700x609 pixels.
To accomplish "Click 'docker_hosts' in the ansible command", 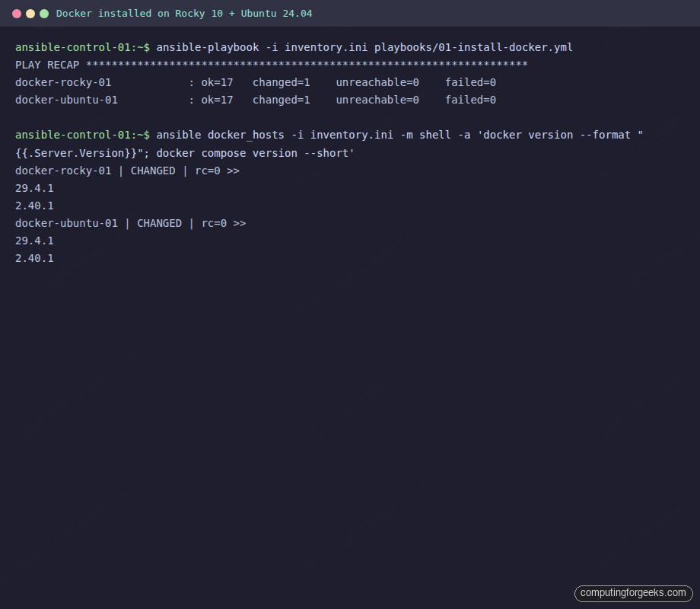I will tap(246, 135).
